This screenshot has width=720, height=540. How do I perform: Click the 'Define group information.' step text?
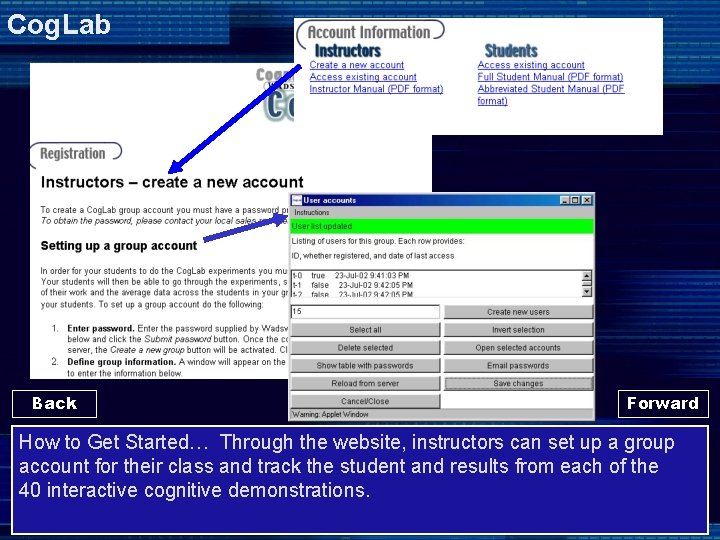point(122,362)
